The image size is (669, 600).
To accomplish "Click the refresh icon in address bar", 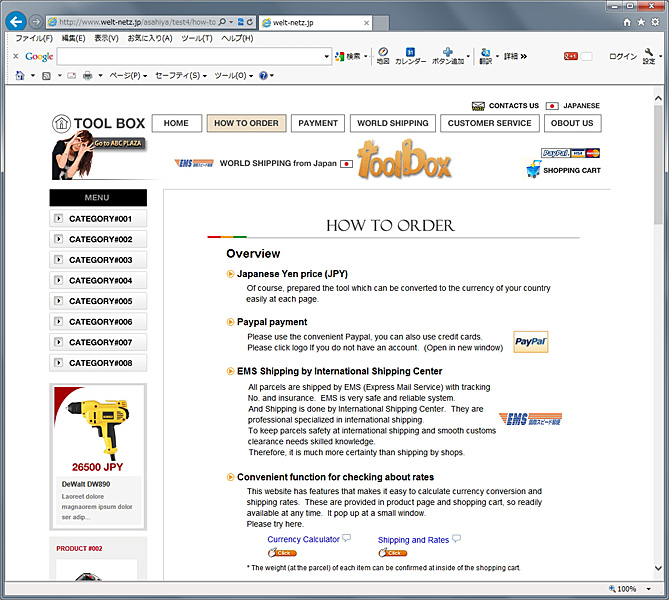I will (250, 22).
